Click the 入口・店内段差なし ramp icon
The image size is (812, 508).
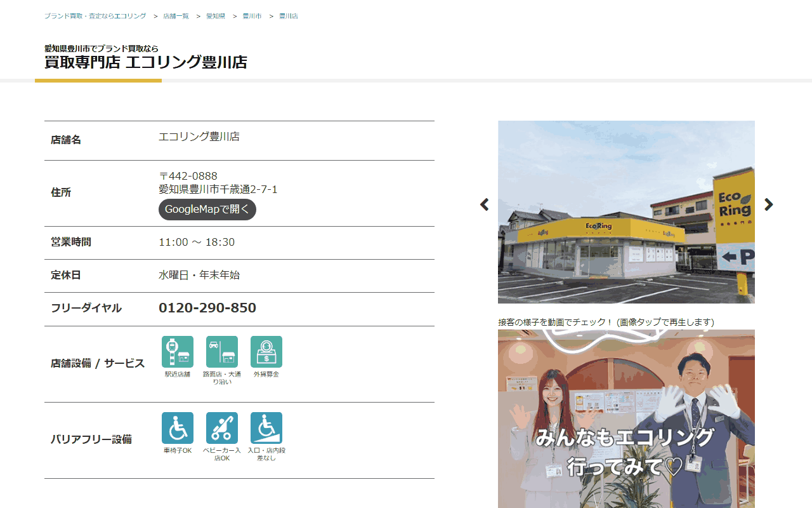(266, 428)
